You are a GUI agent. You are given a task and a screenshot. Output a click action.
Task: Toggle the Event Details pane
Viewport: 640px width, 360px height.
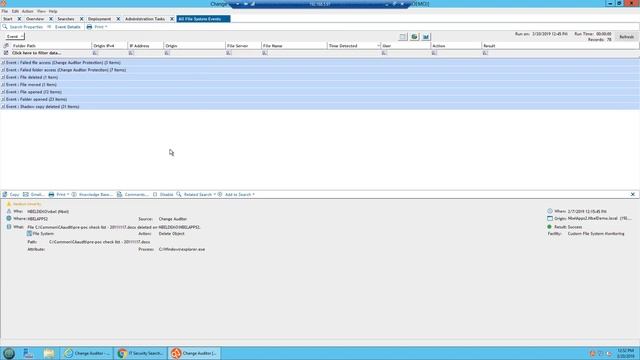coord(64,27)
